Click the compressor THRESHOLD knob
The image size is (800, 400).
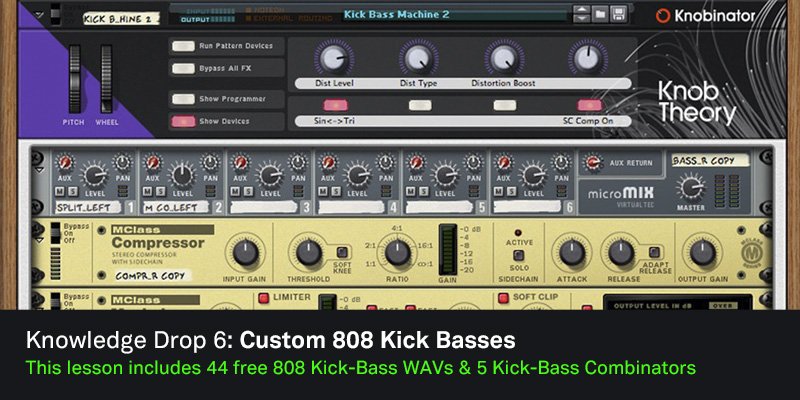coord(309,253)
